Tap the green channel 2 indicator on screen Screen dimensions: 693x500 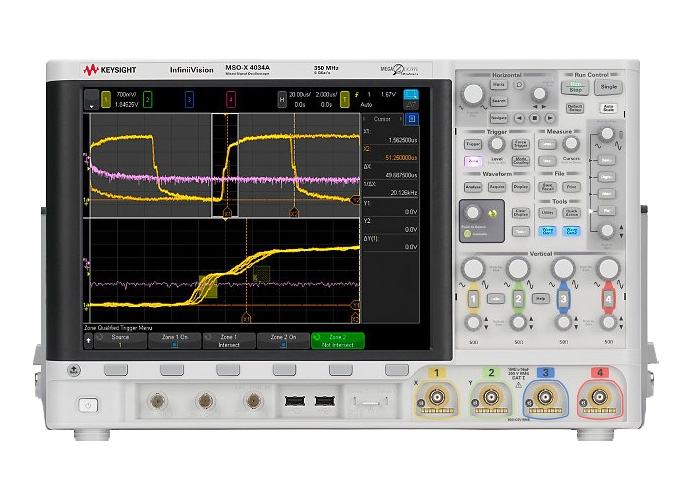pos(148,99)
